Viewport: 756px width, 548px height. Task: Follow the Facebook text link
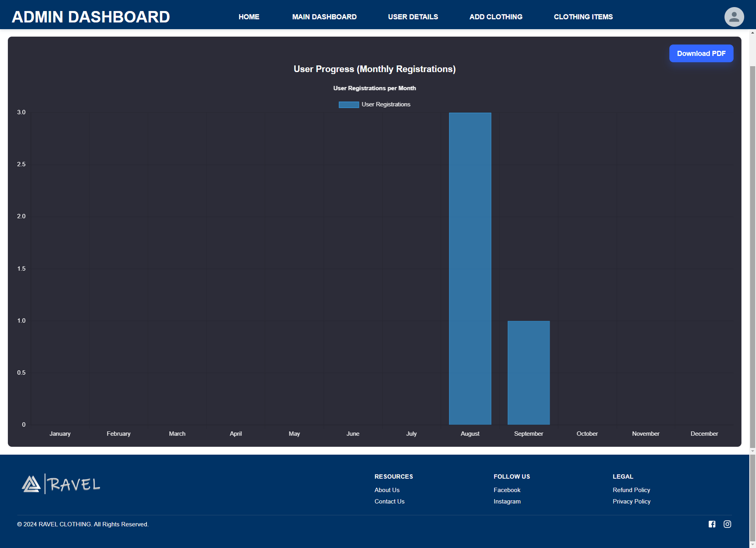point(507,490)
